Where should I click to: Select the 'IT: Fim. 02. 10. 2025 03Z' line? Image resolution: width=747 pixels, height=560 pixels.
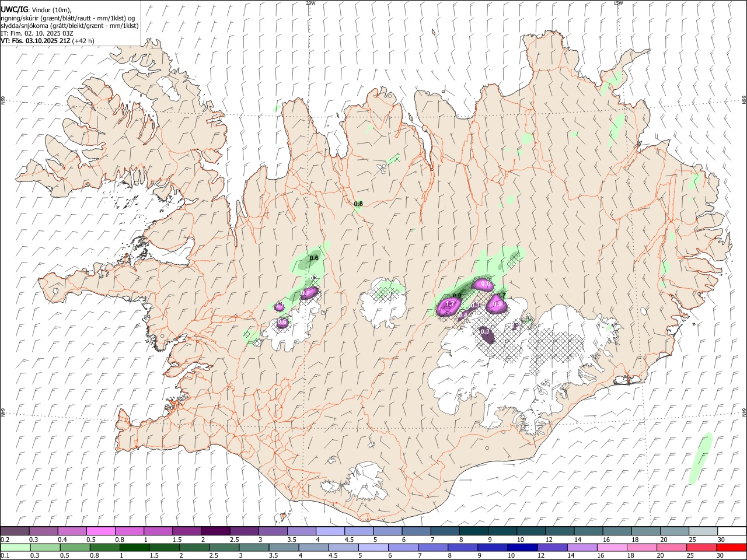coord(37,33)
